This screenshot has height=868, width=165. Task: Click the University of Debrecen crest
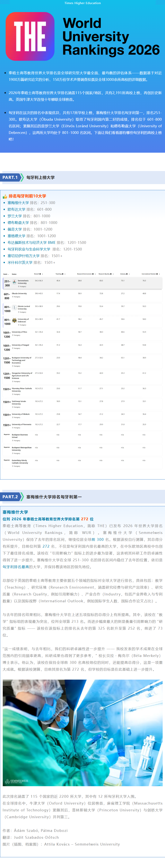tap(14, 320)
